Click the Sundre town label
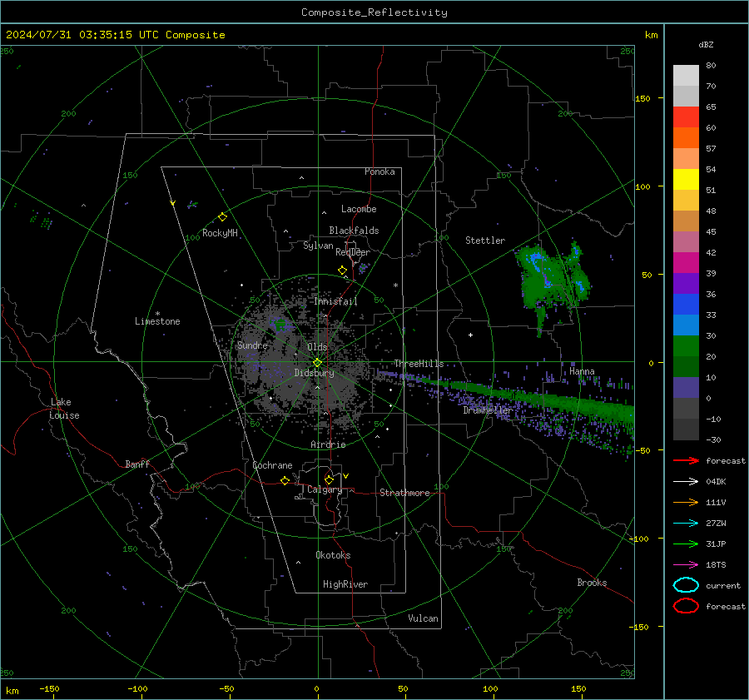This screenshot has width=749, height=700. coord(253,345)
